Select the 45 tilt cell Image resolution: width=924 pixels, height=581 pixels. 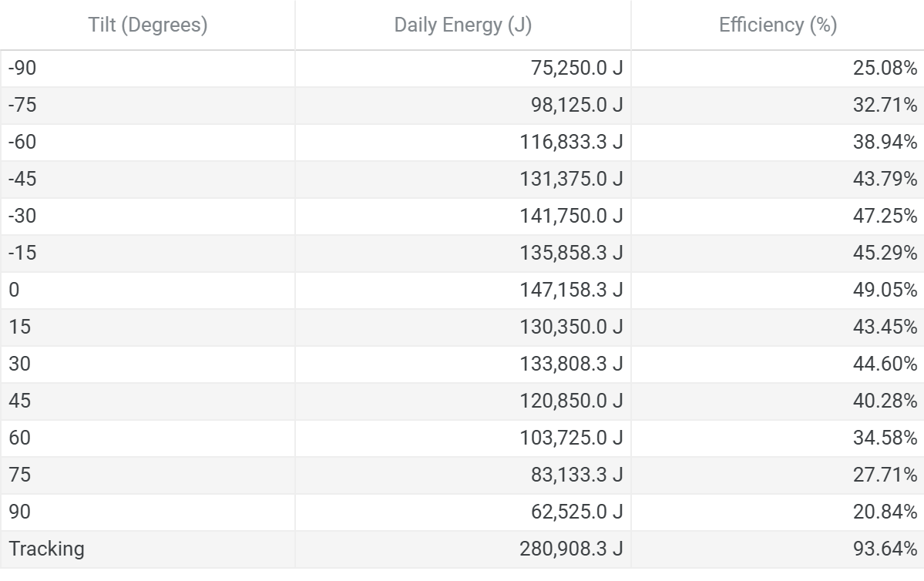[147, 402]
